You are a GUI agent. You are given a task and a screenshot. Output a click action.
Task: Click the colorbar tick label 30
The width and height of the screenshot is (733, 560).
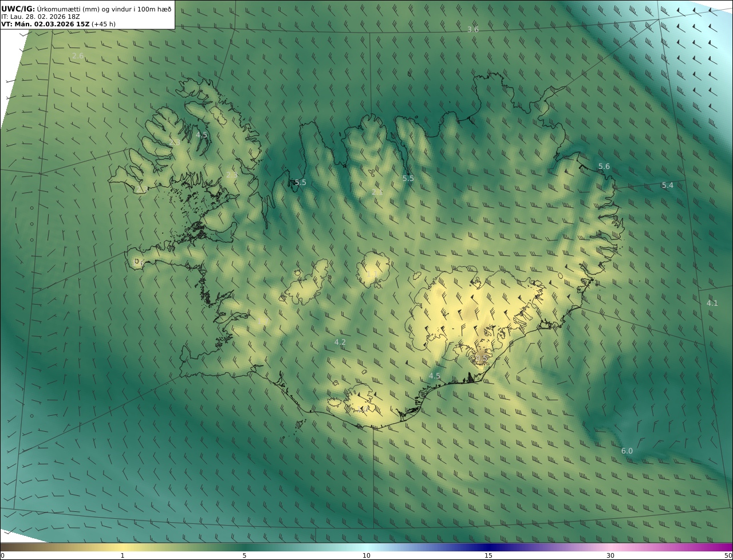point(610,555)
